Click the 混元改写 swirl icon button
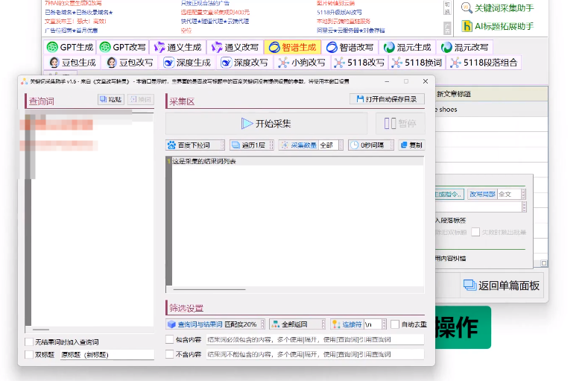 coord(464,47)
